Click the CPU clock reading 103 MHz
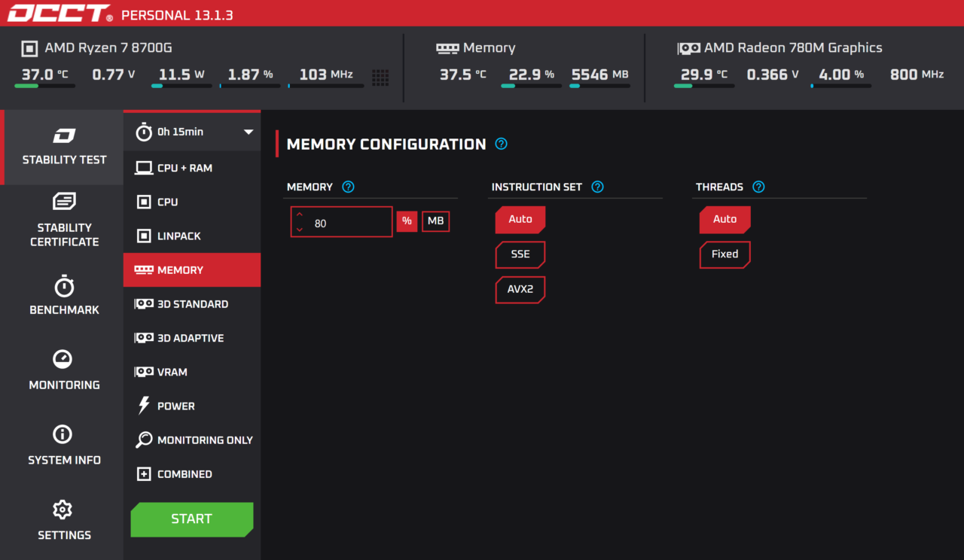This screenshot has width=964, height=560. [326, 75]
